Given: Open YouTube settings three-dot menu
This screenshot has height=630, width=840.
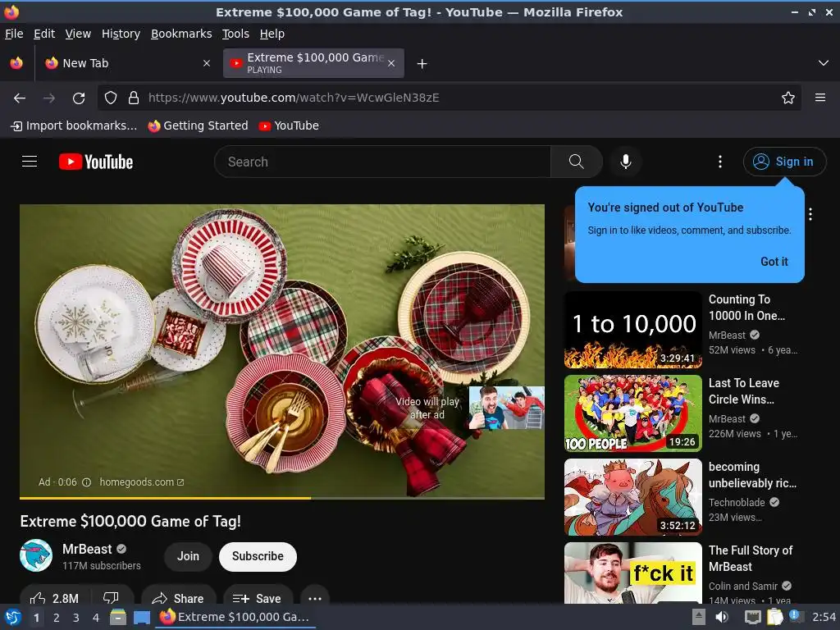Looking at the screenshot, I should click(720, 162).
